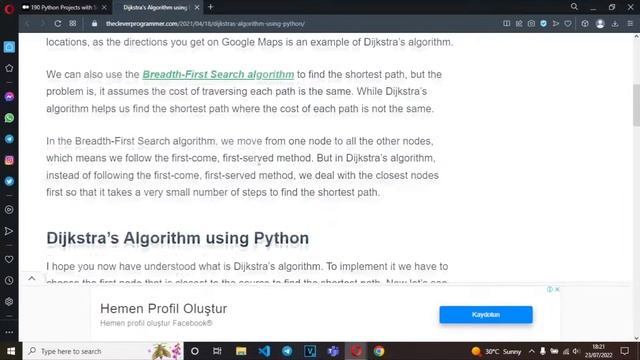Collapse the bottom ad with chevron

(32, 278)
